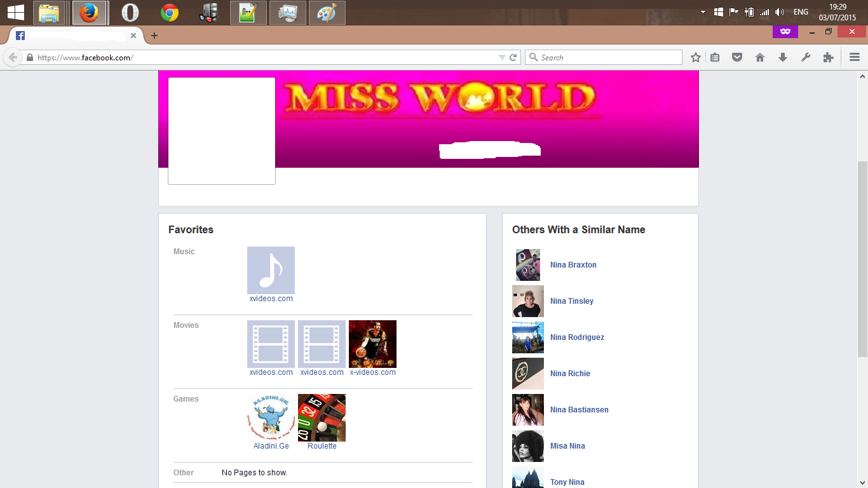Check the battery power tray icon

pos(749,12)
